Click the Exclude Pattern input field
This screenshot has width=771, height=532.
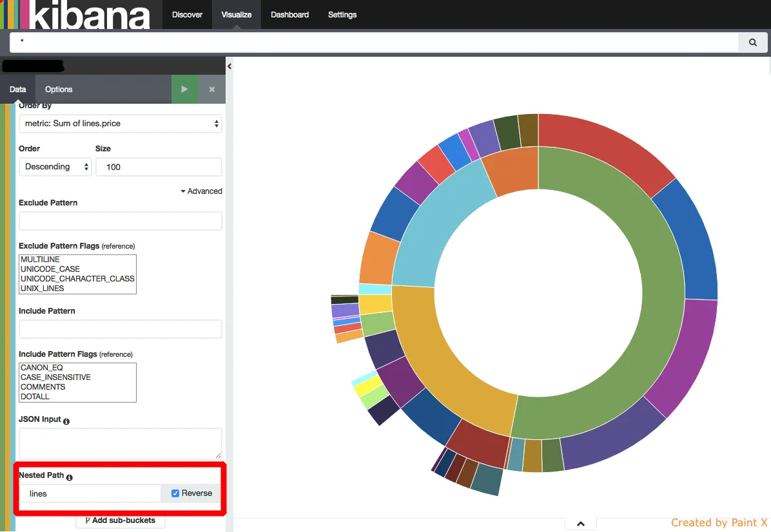121,221
